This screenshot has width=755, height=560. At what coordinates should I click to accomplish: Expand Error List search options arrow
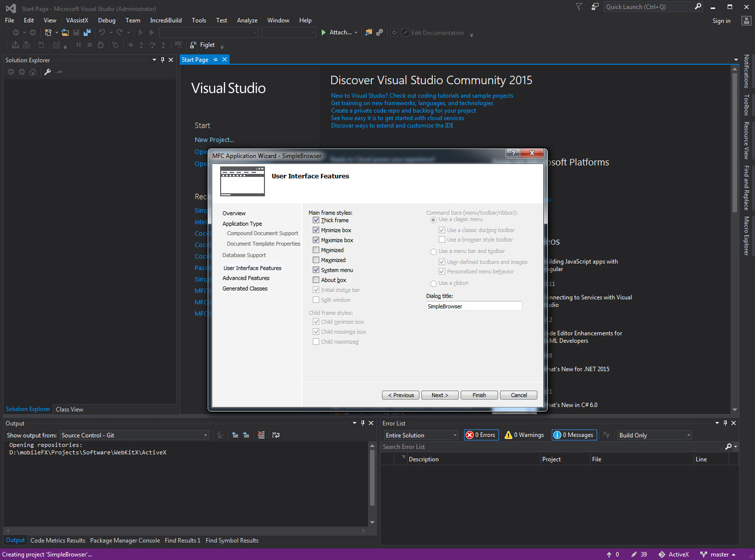coord(736,447)
